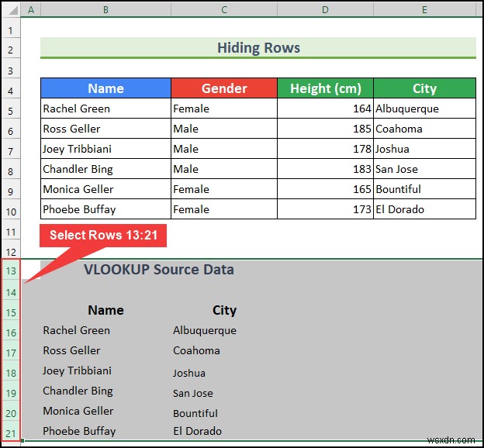Click Albuquerque in the top table
Screen dimensions: 484x448
click(425, 109)
